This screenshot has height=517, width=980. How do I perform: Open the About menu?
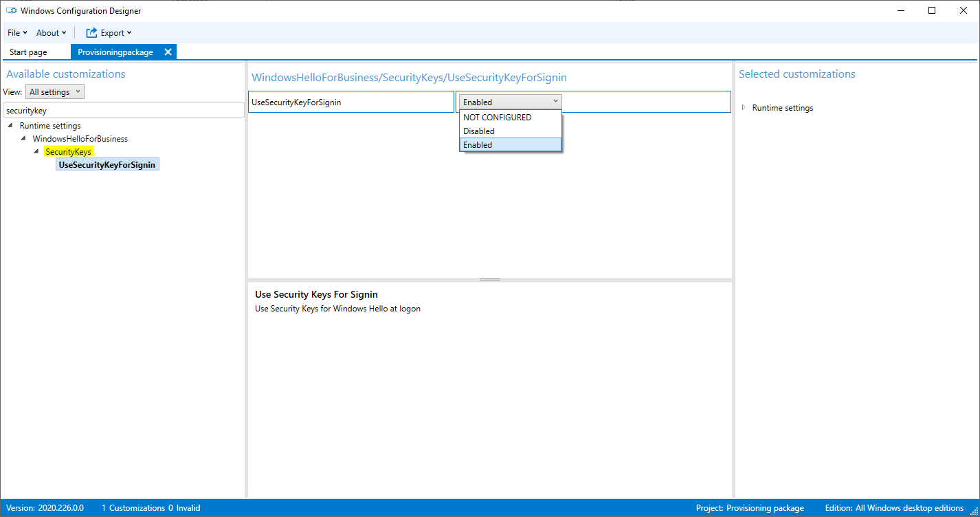pos(52,32)
